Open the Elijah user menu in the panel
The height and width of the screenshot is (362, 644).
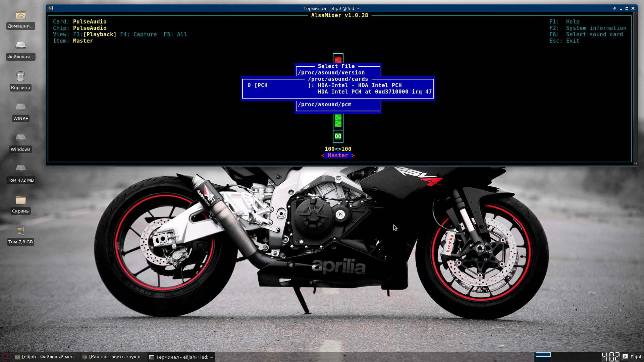click(x=636, y=357)
